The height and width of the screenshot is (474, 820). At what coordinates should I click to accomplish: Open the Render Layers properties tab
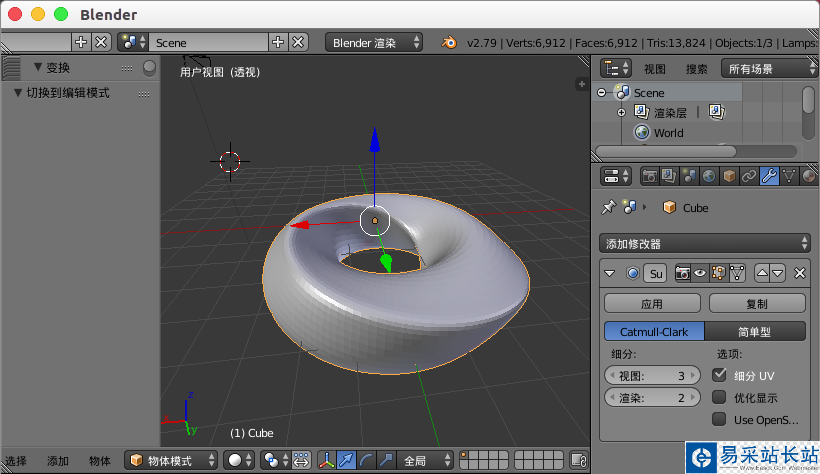tap(669, 176)
